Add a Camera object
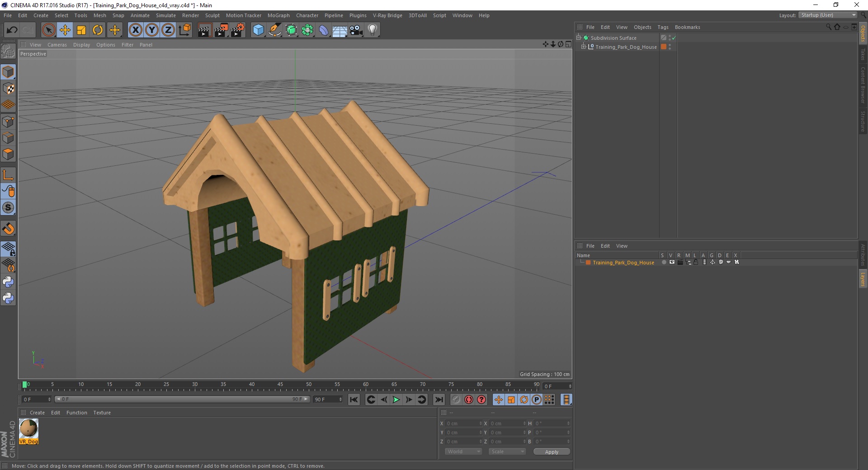Image resolution: width=868 pixels, height=470 pixels. (356, 30)
